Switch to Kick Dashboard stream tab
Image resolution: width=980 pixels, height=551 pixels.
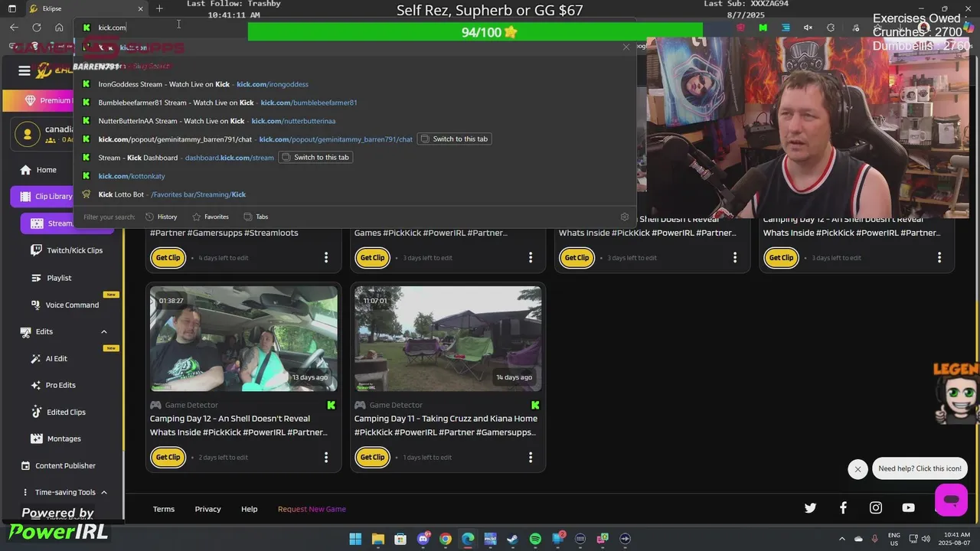[315, 158]
